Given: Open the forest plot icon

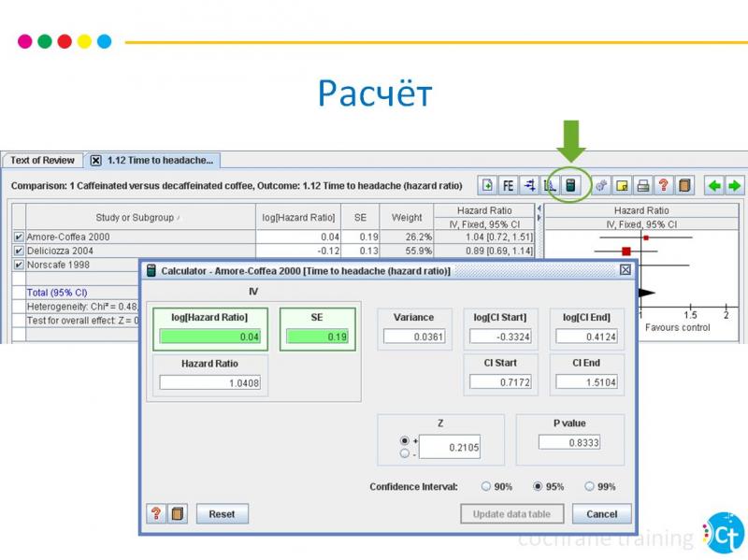Looking at the screenshot, I should (529, 185).
